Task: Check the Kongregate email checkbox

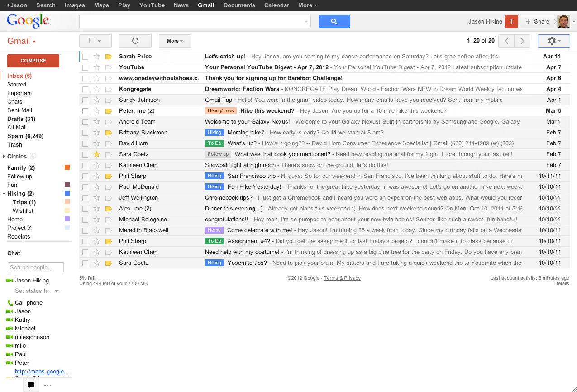Action: [85, 89]
